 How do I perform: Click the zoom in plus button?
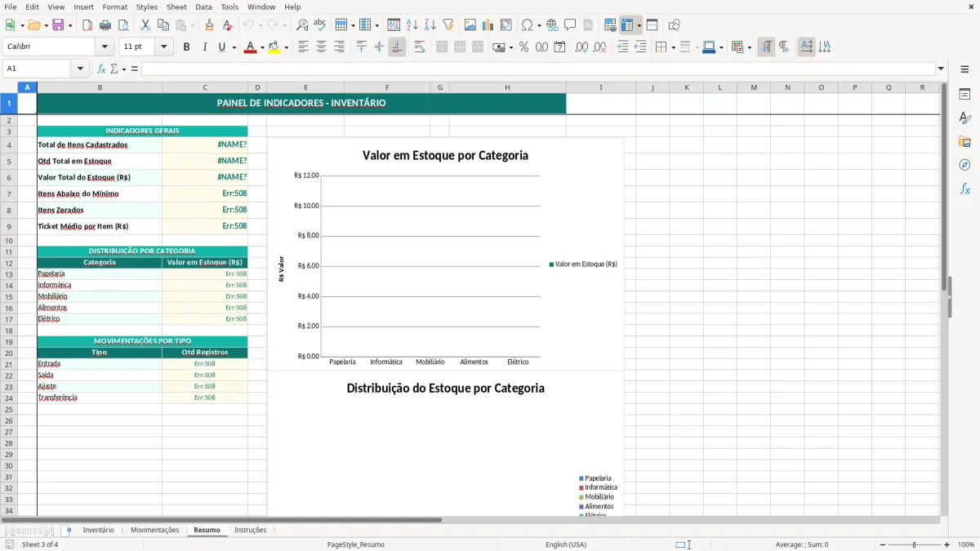947,544
